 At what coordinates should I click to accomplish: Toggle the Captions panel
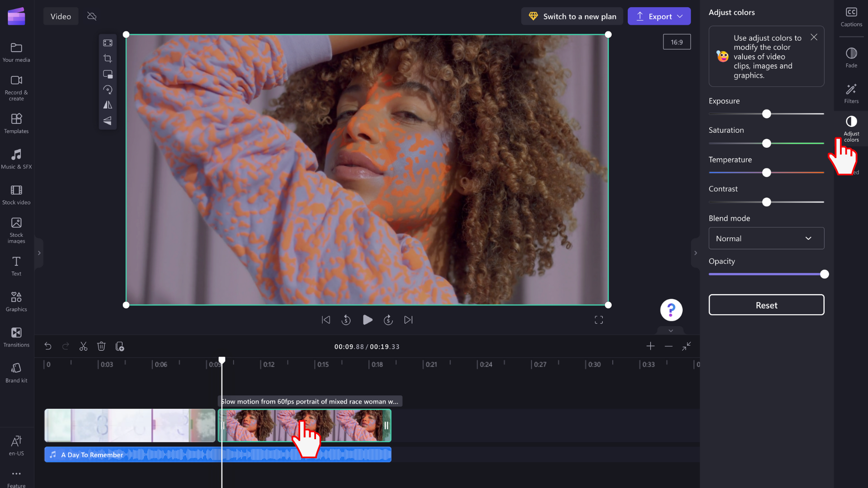854,16
